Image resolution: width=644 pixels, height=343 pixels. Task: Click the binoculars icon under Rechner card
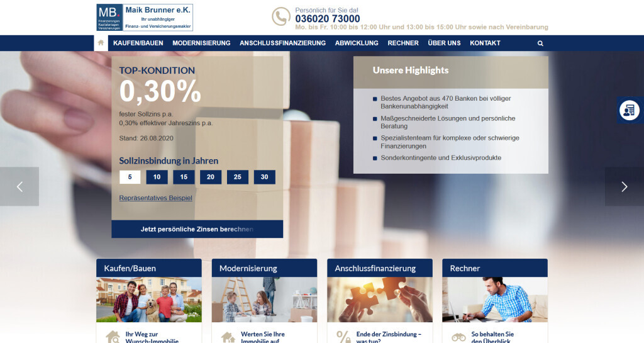[459, 337]
